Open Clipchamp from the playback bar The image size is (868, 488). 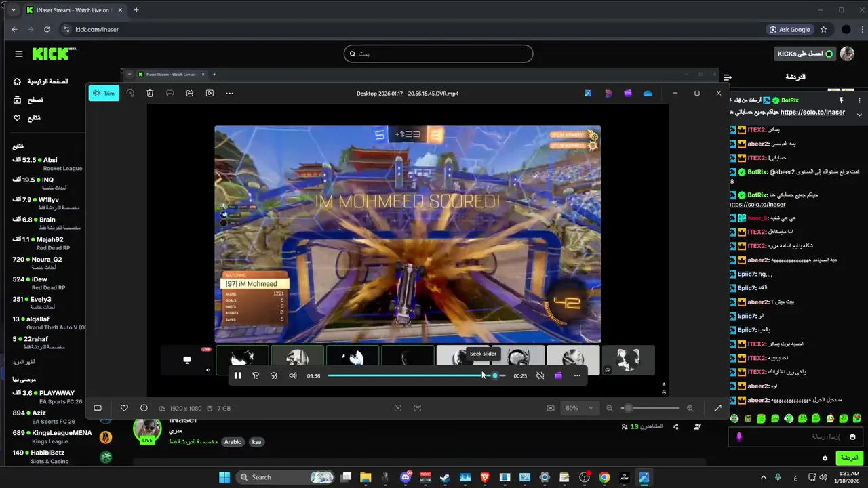tap(558, 375)
